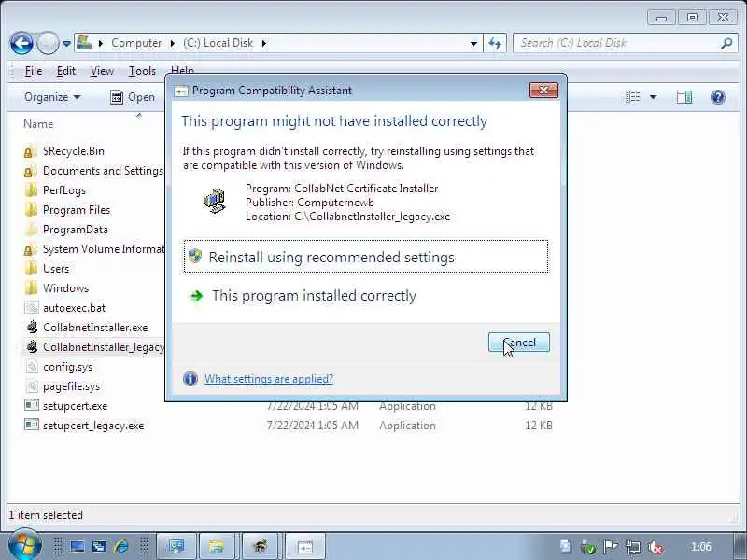The height and width of the screenshot is (560, 747).
Task: Click the Back navigation arrow in Explorer
Action: pos(21,43)
